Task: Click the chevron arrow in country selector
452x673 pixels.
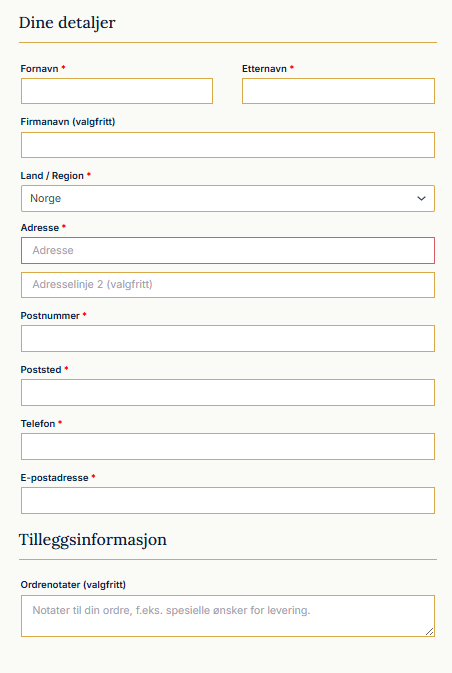Action: point(421,198)
